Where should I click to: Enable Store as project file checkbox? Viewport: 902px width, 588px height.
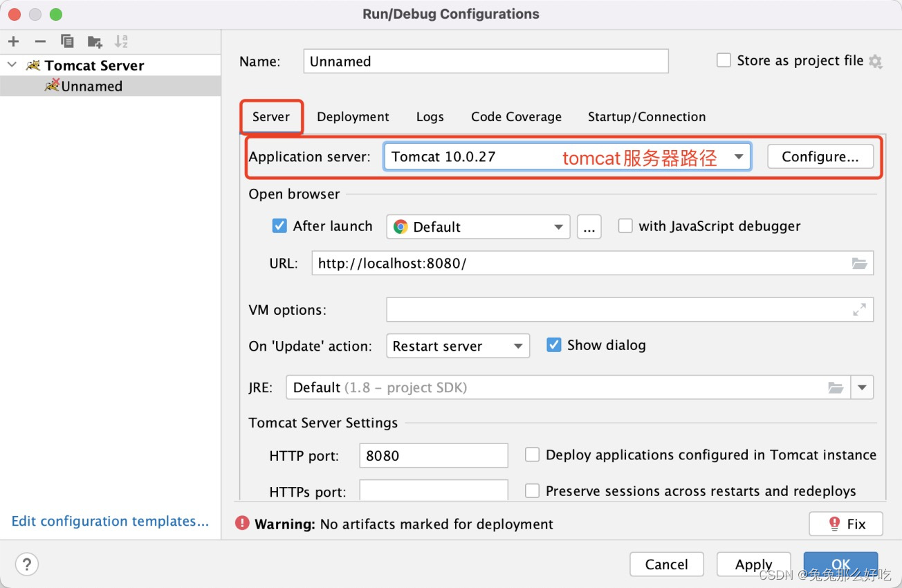click(x=724, y=60)
